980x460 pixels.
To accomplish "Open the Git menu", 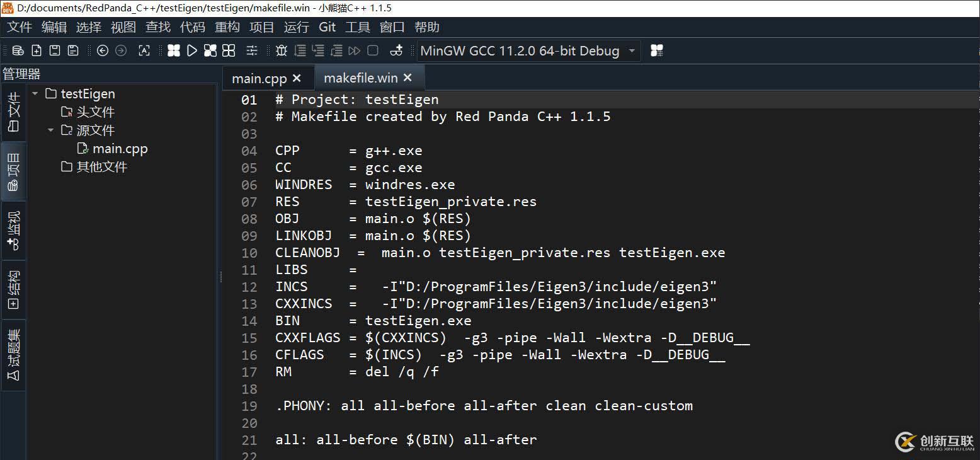I will 328,27.
